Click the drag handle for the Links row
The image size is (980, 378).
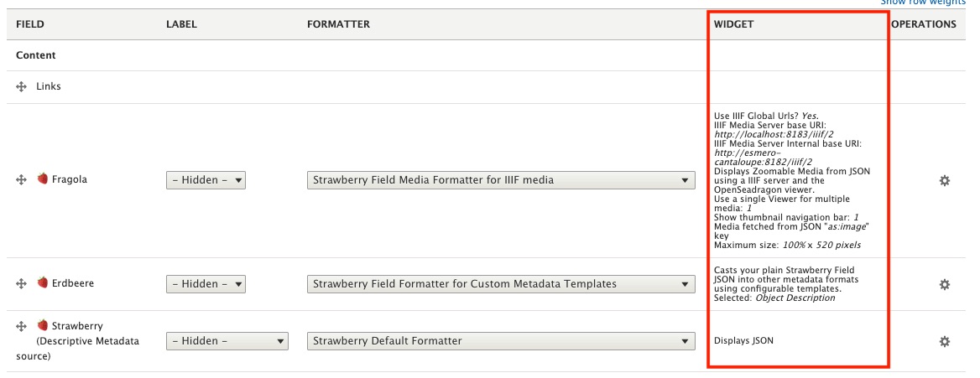click(x=22, y=86)
